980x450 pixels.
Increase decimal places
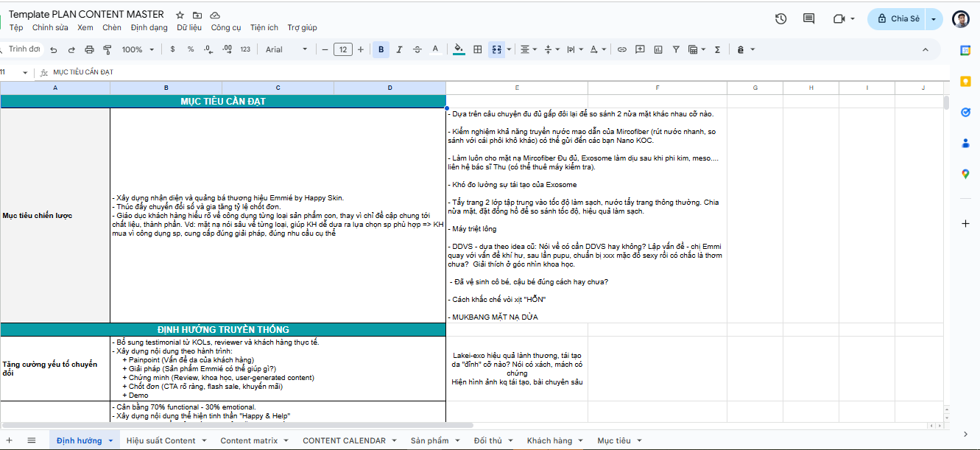point(227,49)
